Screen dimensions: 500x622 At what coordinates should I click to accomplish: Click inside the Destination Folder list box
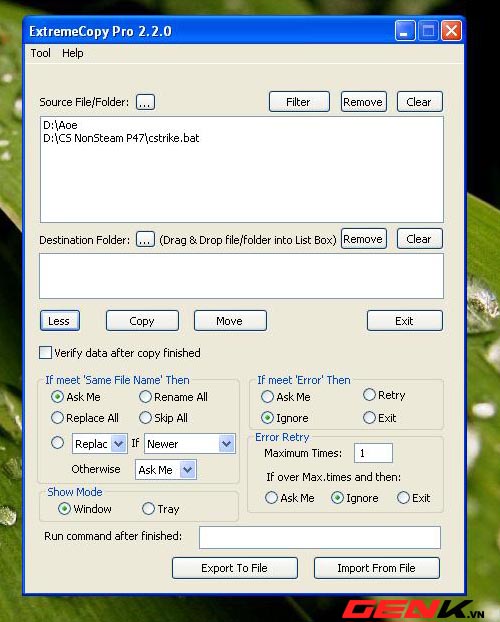click(x=241, y=276)
